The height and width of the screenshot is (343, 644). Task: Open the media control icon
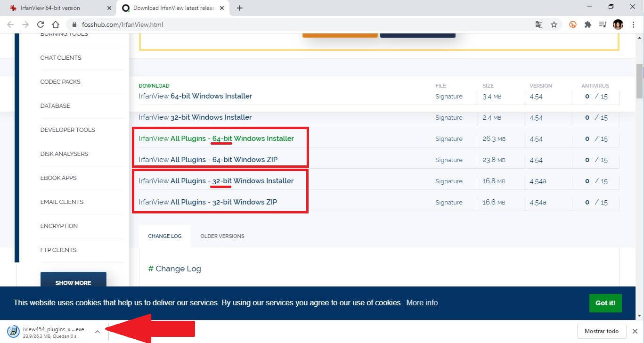coord(603,24)
